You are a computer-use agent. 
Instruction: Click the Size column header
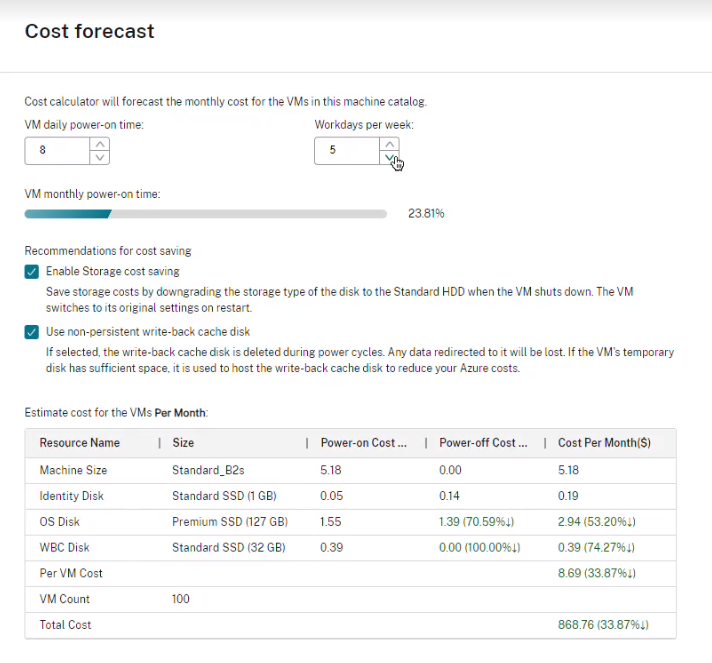pos(183,443)
